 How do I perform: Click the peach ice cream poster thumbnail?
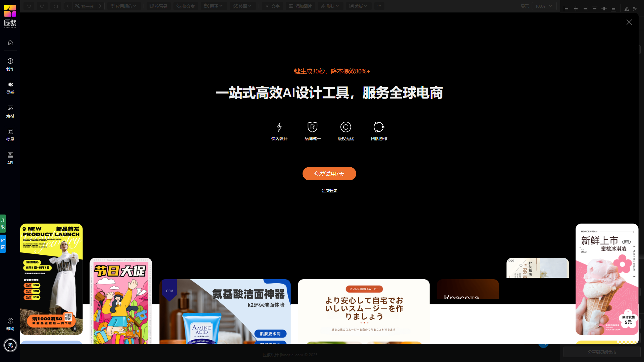point(606,278)
